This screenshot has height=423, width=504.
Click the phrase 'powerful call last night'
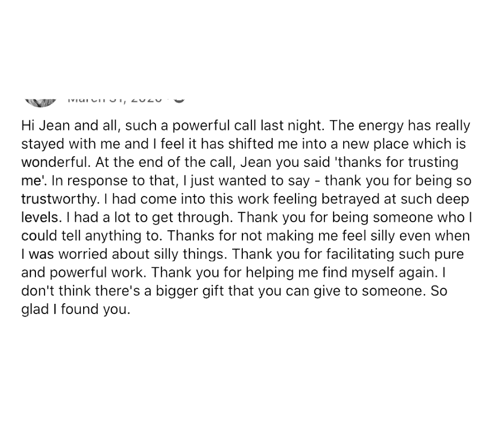coord(248,126)
